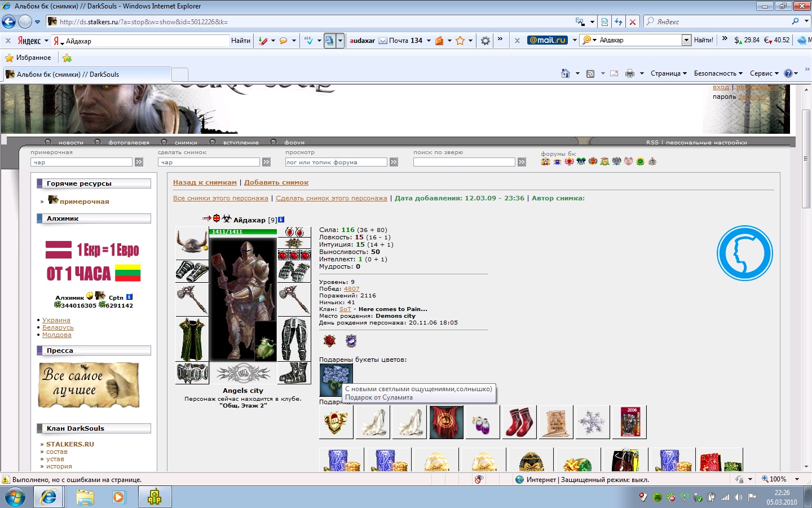
Task: Click the armored boots item
Action: pos(294,373)
